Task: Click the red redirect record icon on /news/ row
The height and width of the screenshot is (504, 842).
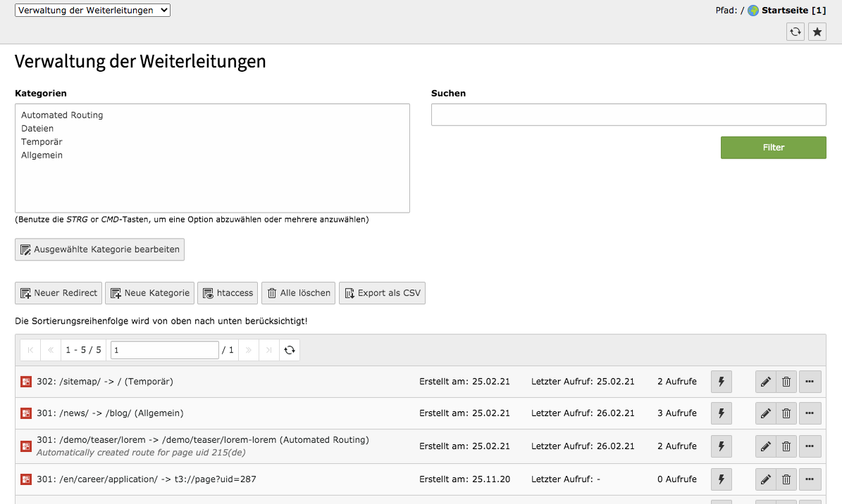Action: coord(26,413)
